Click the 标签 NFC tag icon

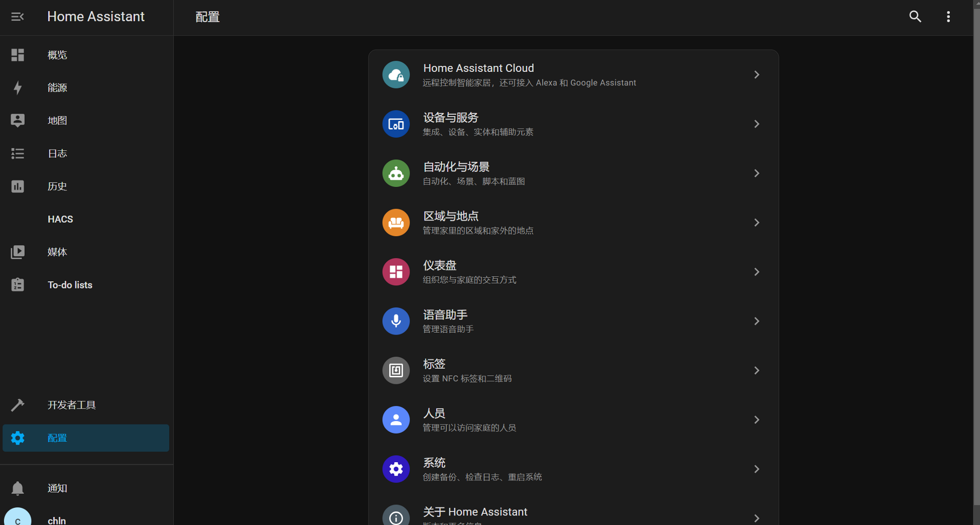pos(396,370)
